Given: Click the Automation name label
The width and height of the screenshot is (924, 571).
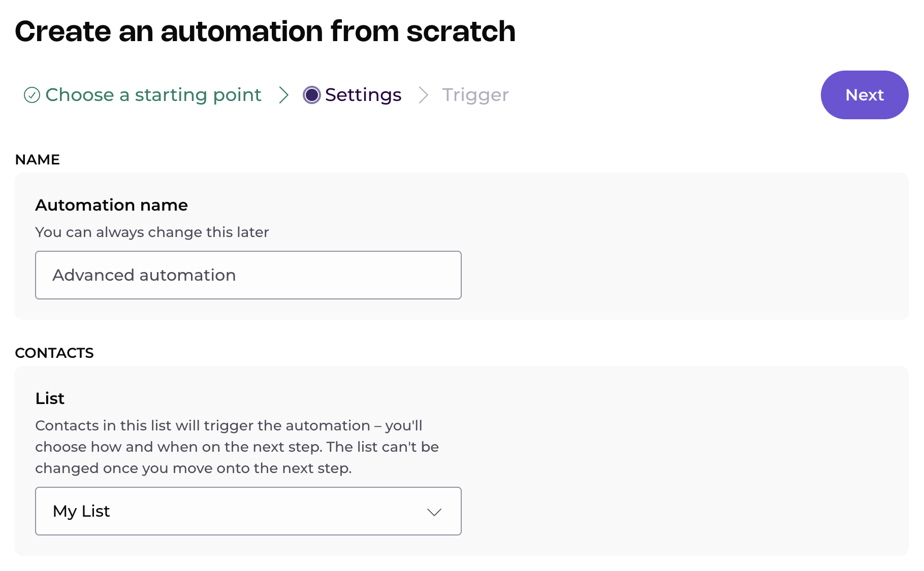Looking at the screenshot, I should click(x=111, y=205).
